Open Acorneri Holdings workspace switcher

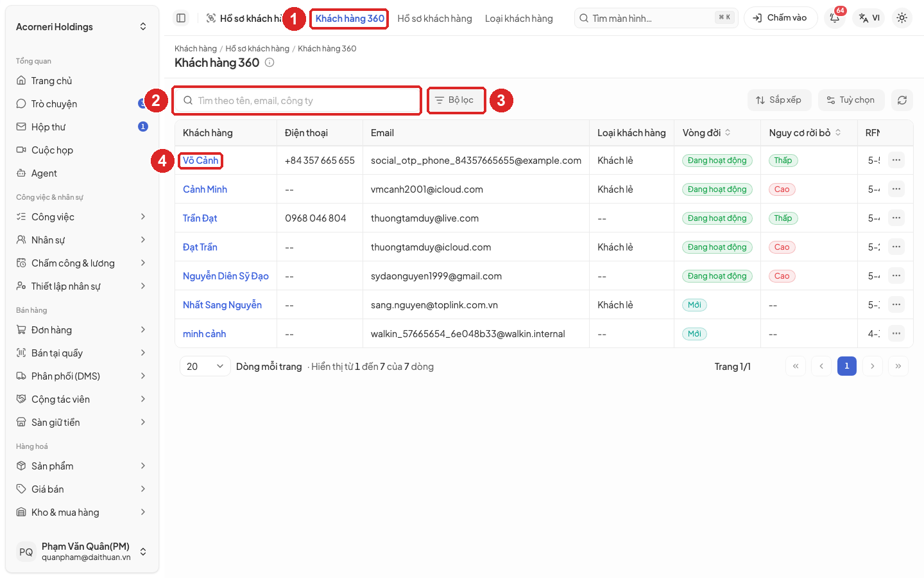(82, 27)
